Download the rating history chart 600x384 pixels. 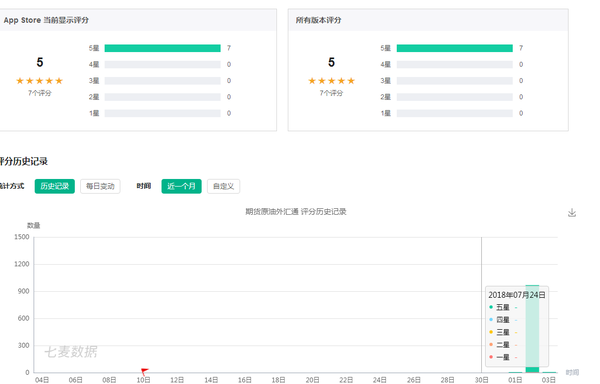coord(572,213)
